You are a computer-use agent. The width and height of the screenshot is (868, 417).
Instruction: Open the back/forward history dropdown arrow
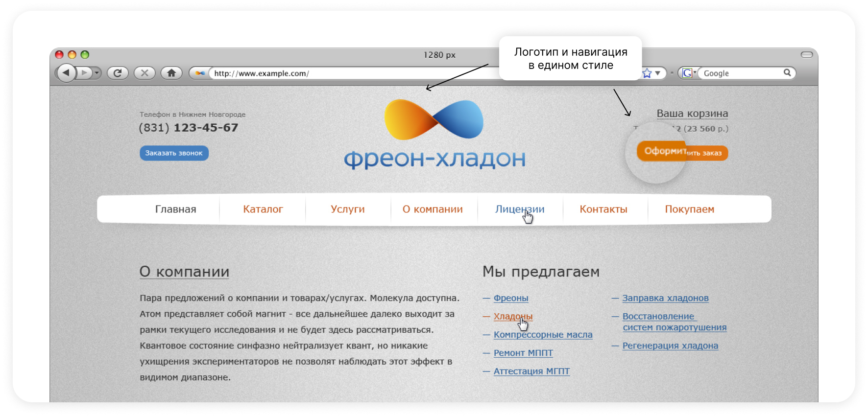pos(97,73)
